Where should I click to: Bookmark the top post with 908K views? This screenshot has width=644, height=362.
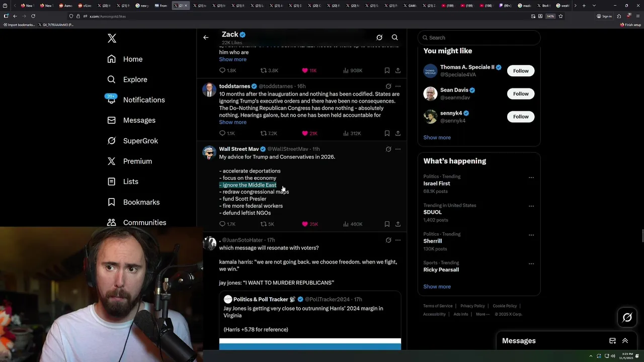coord(387,70)
